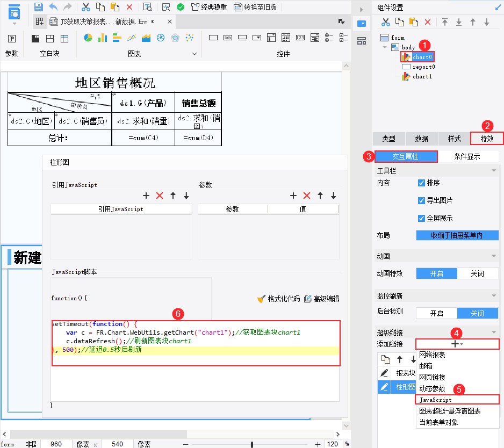This screenshot has width=504, height=448.
Task: Choose JavaScript from the link menu
Action: pyautogui.click(x=457, y=400)
